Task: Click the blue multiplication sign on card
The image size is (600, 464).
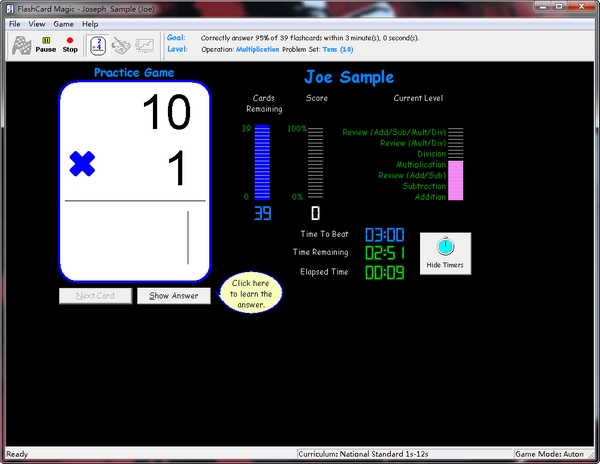Action: 82,165
